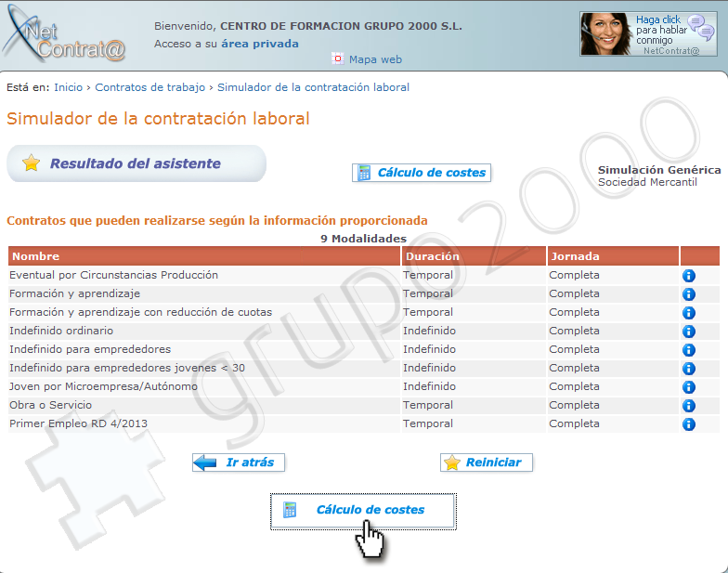Open the área privada link
The width and height of the screenshot is (728, 573).
click(260, 44)
